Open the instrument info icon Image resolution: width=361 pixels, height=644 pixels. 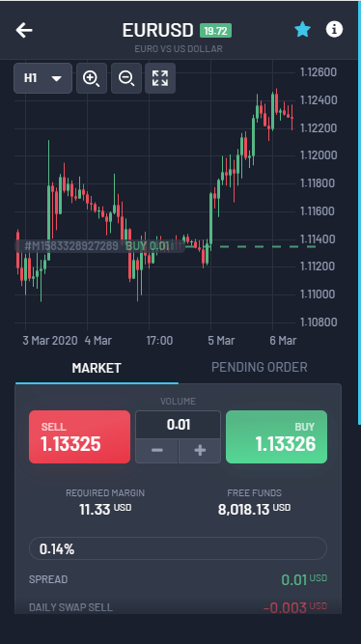click(334, 30)
